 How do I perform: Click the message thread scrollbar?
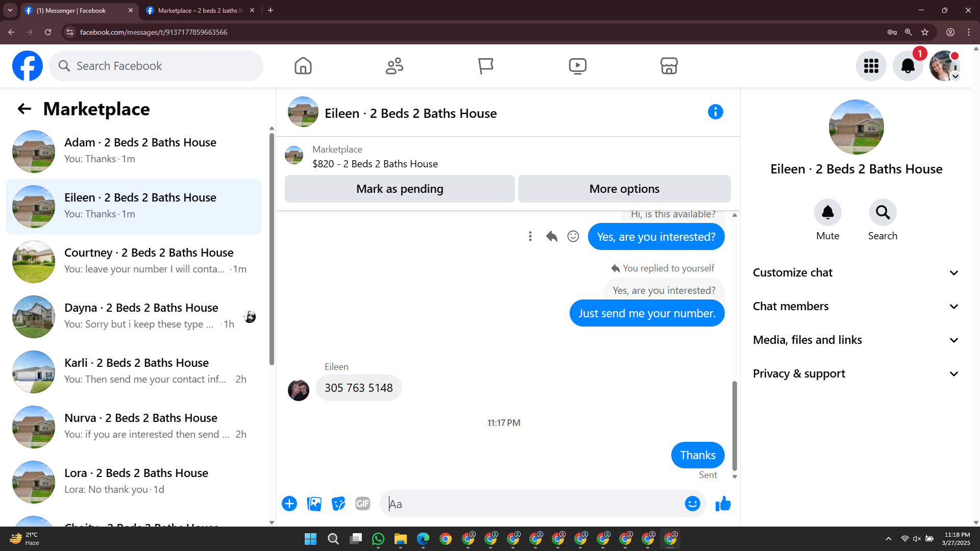tap(734, 425)
